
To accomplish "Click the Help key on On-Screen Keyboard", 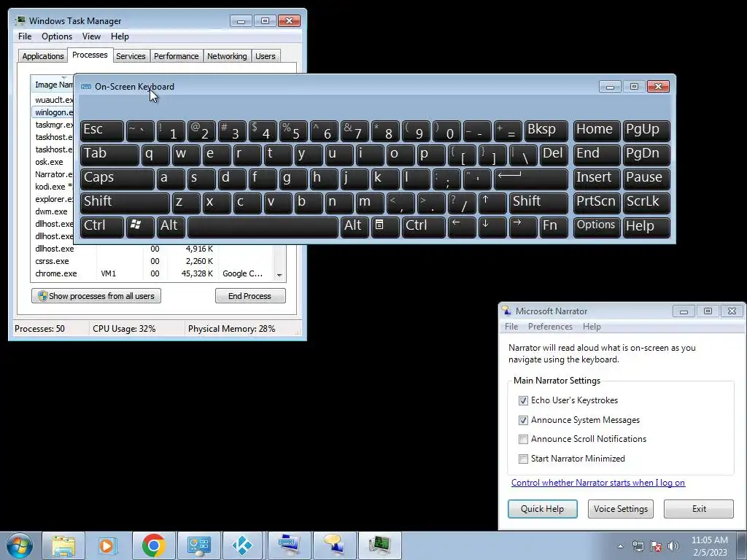I will click(x=646, y=226).
